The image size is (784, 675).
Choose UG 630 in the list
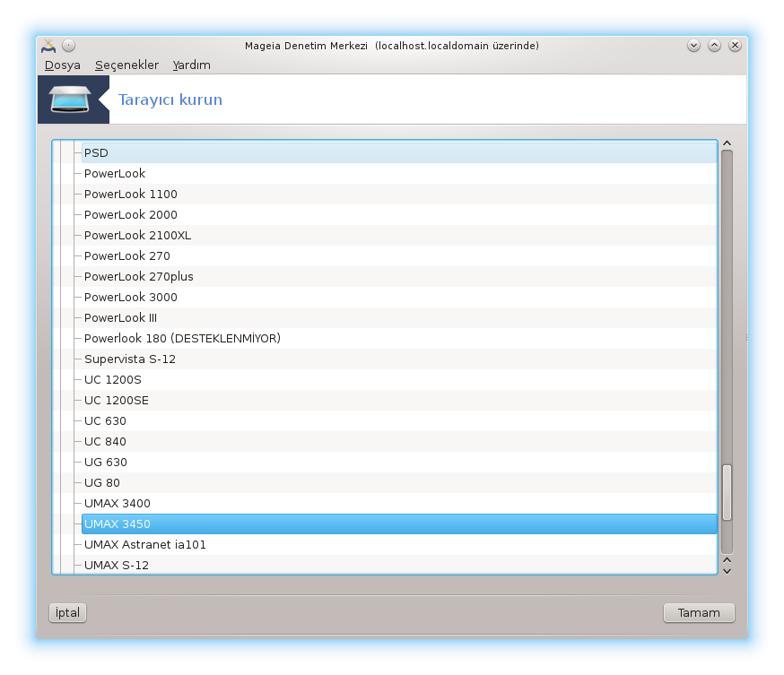[x=399, y=463]
